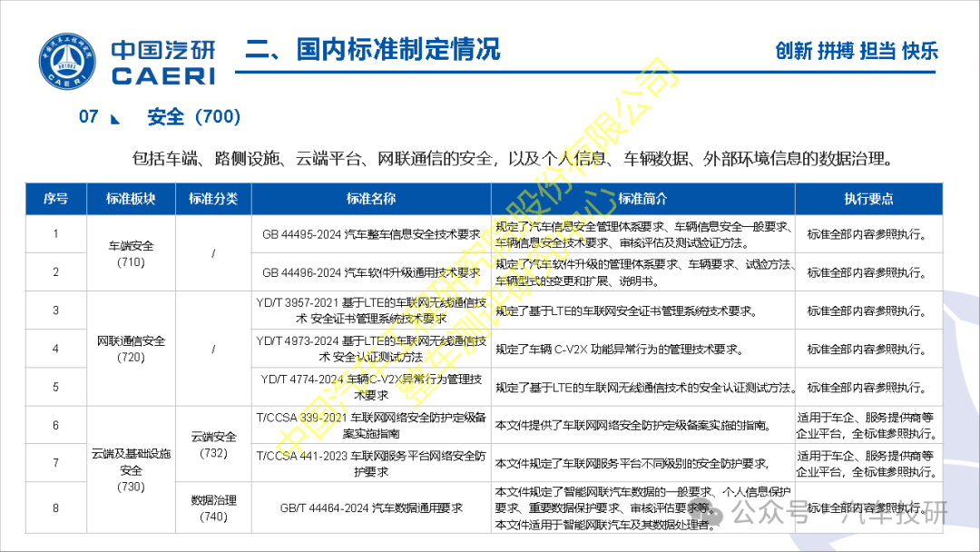The image size is (980, 552).
Task: Click the 车端安全 (710) cell
Action: [x=131, y=253]
